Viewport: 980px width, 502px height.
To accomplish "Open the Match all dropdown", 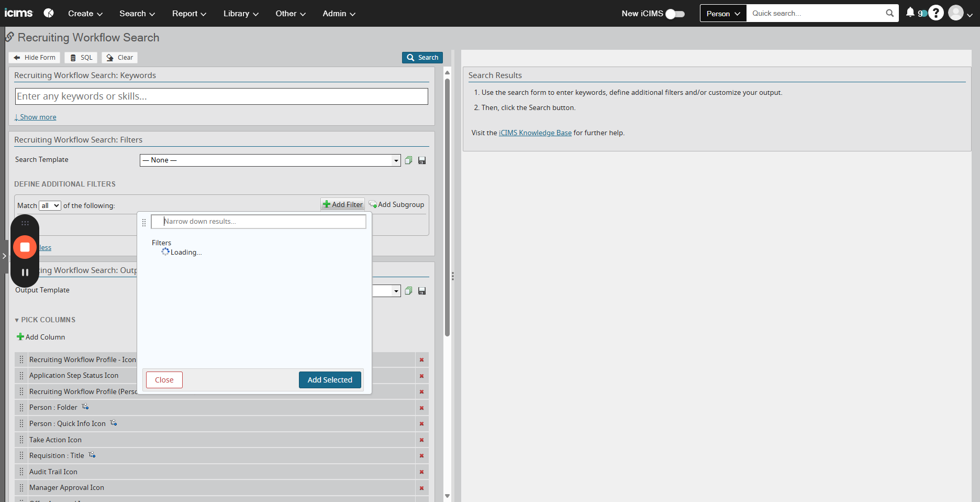I will (x=50, y=205).
